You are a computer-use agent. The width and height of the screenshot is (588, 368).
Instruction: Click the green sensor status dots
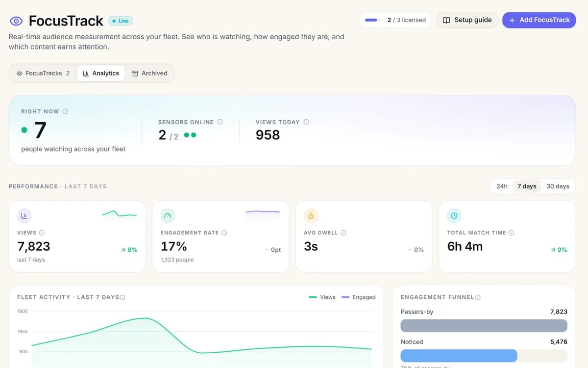tap(190, 135)
